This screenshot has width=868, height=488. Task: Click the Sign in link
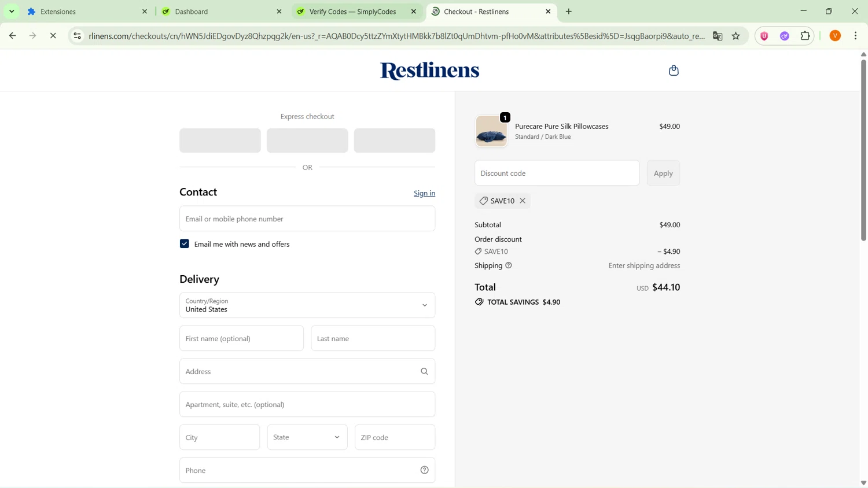424,193
